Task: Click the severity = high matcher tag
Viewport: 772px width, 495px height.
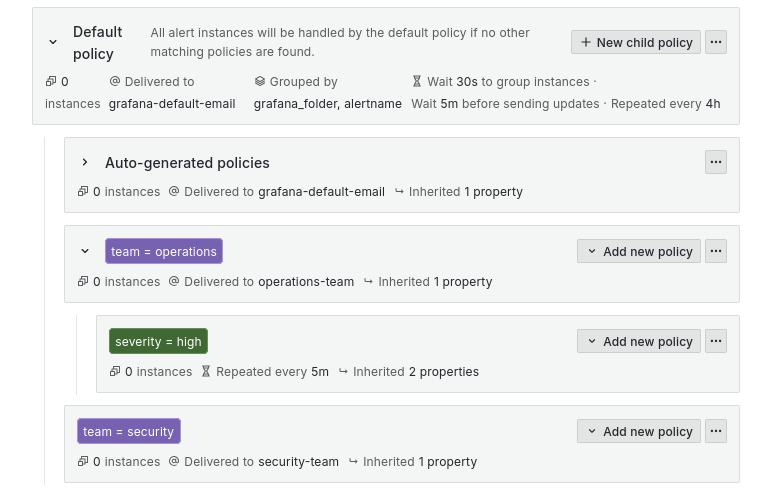Action: [x=158, y=341]
